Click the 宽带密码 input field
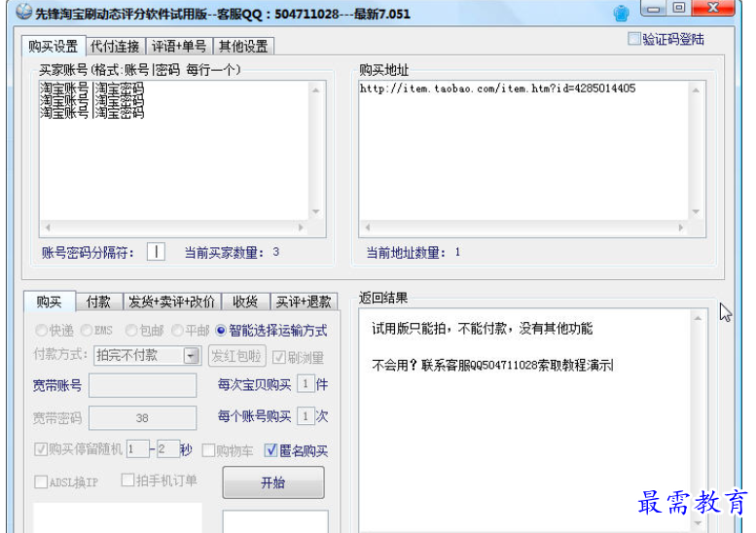 click(x=143, y=417)
